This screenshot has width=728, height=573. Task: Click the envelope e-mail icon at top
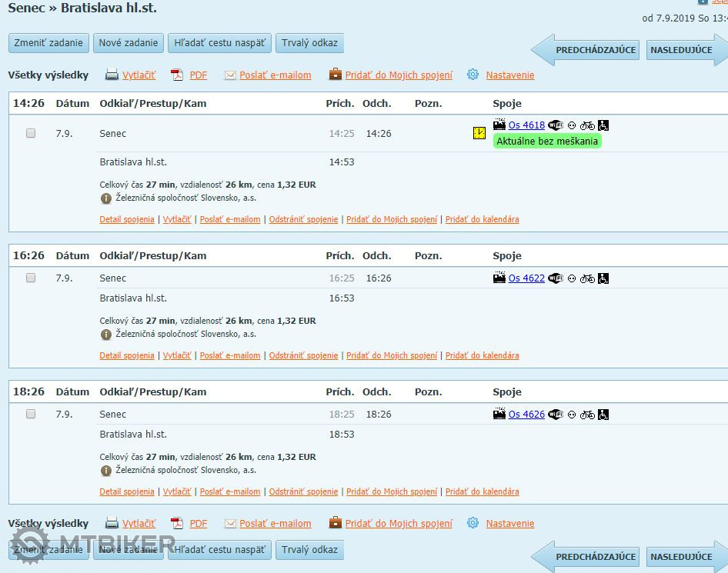point(230,75)
